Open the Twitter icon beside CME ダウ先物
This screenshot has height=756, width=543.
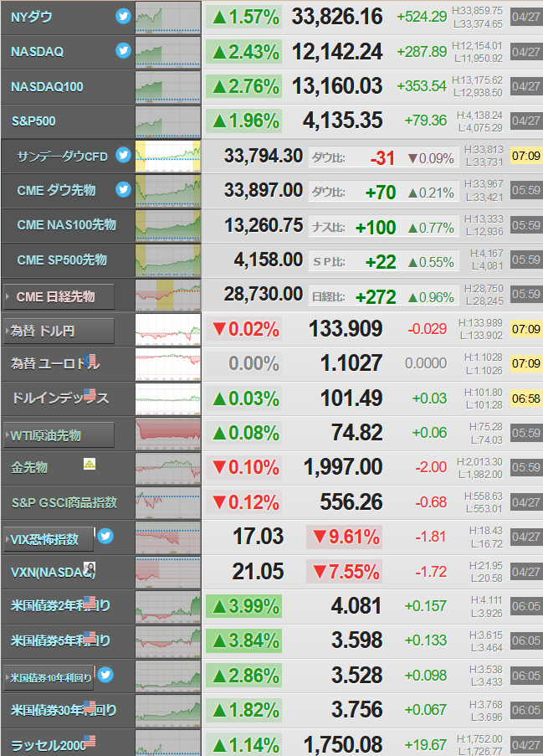click(x=123, y=189)
